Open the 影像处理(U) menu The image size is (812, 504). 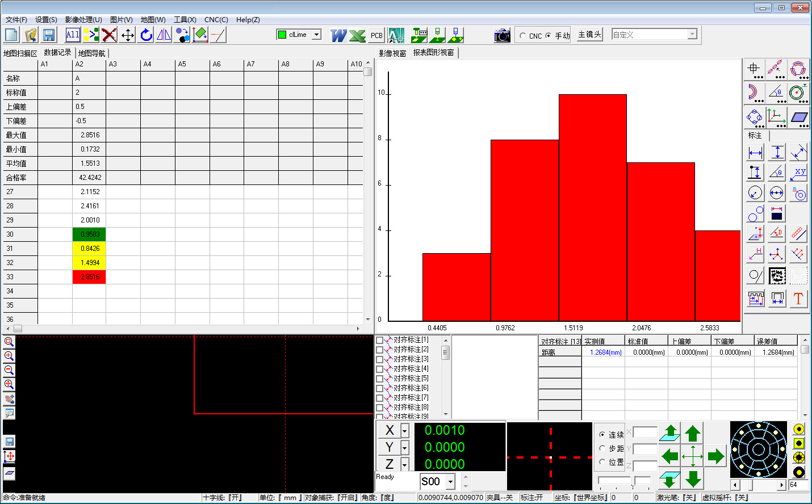(83, 20)
